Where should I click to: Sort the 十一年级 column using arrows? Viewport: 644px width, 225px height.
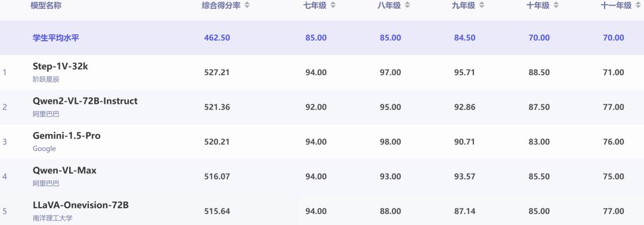(639, 5)
